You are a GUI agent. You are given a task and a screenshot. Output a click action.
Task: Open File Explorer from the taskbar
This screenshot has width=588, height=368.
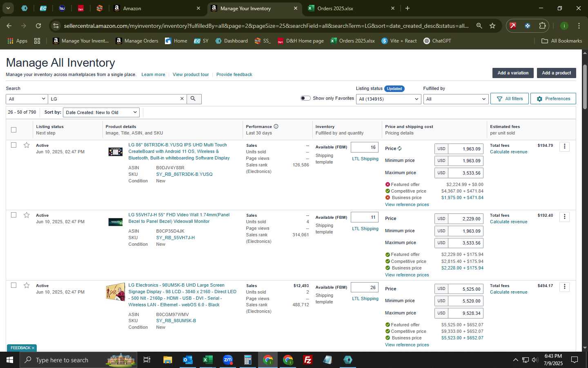coord(167,360)
